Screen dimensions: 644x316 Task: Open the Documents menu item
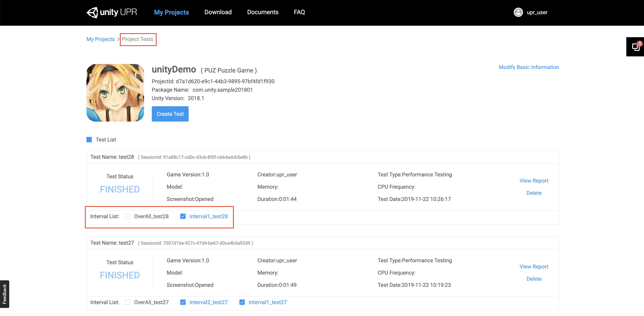click(x=262, y=12)
